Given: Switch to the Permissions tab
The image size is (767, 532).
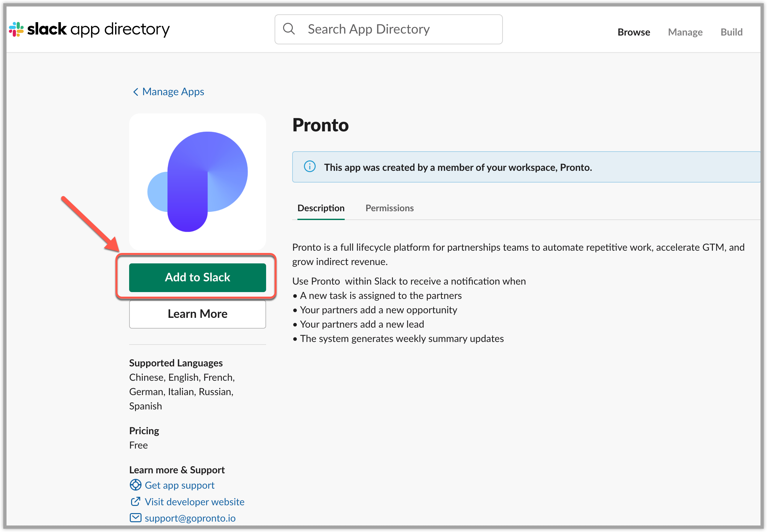Looking at the screenshot, I should coord(389,208).
